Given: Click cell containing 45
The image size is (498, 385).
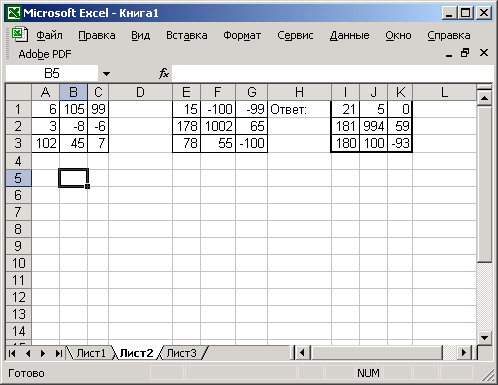Looking at the screenshot, I should click(74, 143).
